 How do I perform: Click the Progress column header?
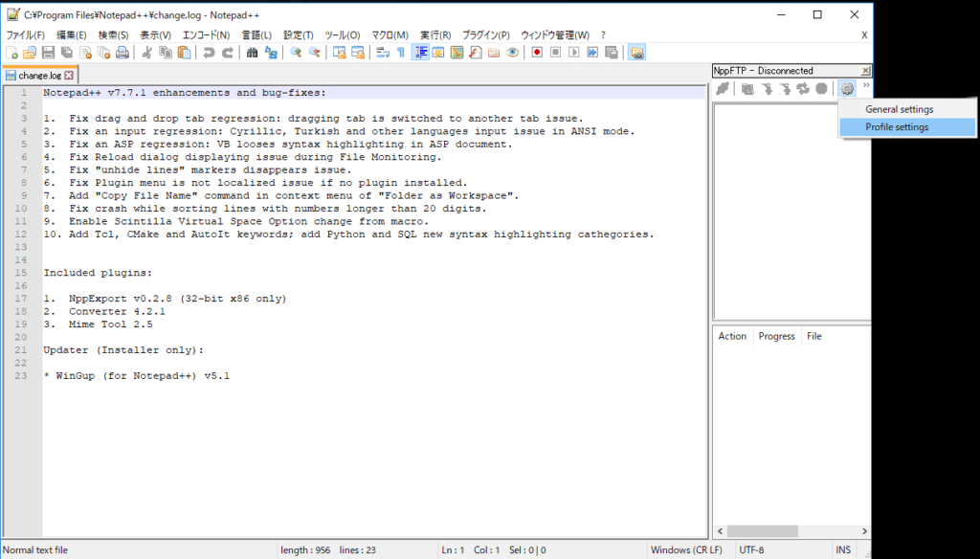(777, 336)
